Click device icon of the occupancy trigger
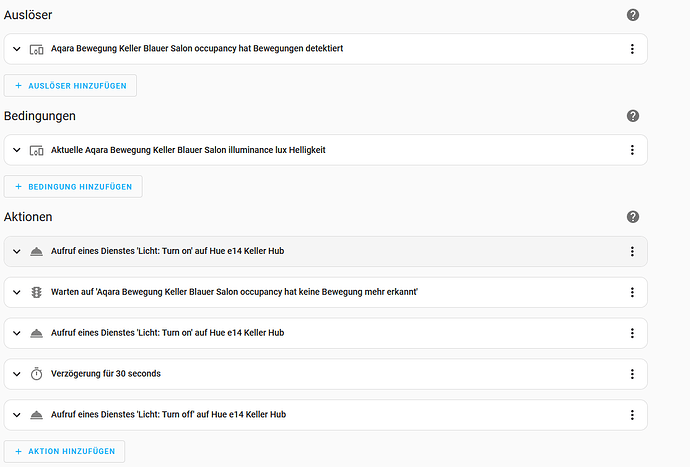 coord(37,49)
